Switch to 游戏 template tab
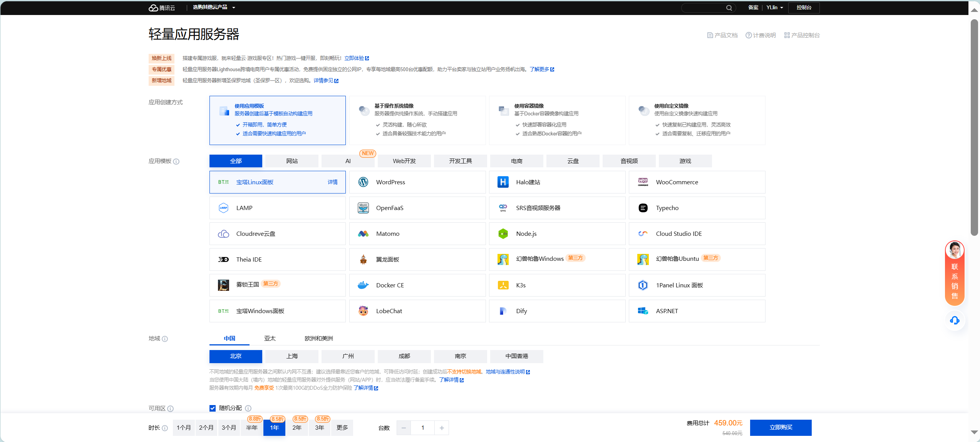 click(x=685, y=161)
